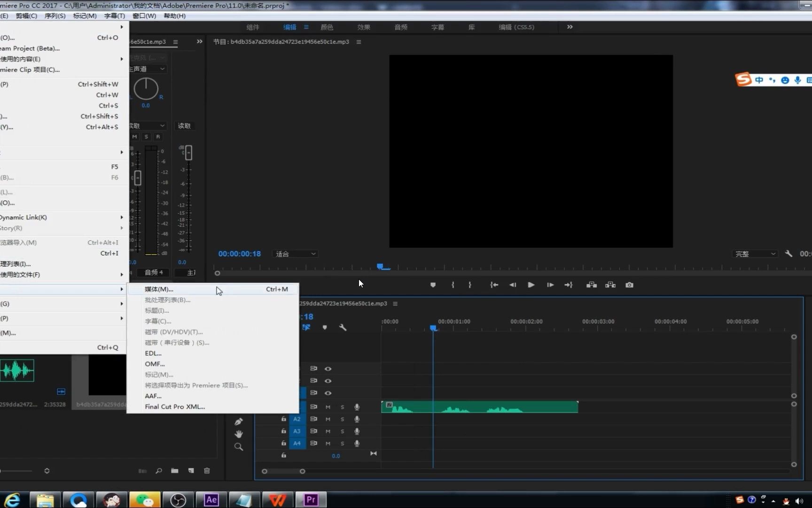Adjust the audio track 4 volume fader
Viewport: 812px width, 508px height.
(138, 178)
